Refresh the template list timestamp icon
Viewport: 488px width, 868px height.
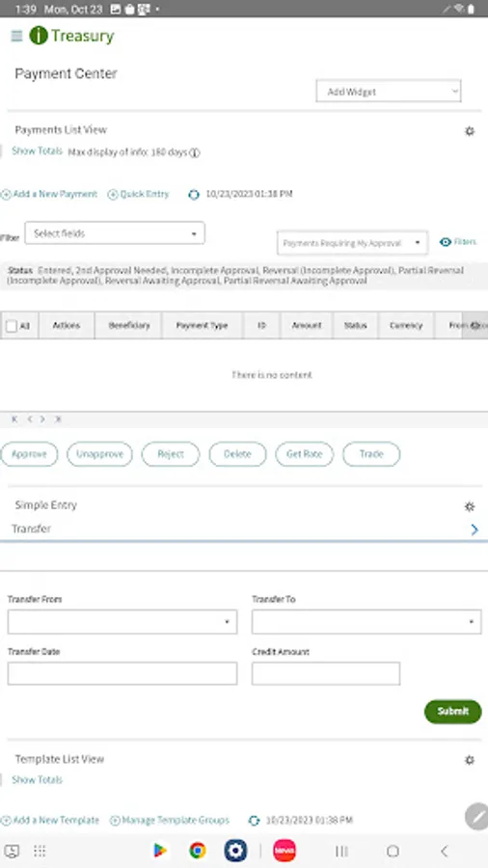[254, 821]
